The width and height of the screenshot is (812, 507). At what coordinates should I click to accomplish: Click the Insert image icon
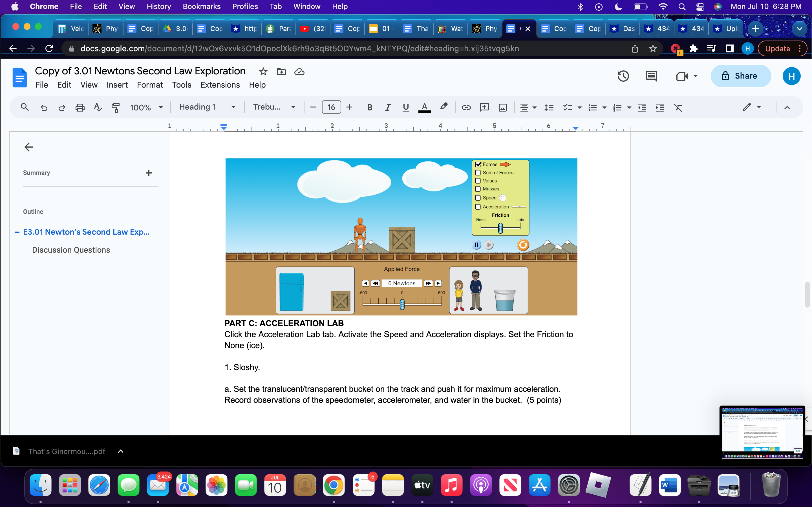[502, 107]
